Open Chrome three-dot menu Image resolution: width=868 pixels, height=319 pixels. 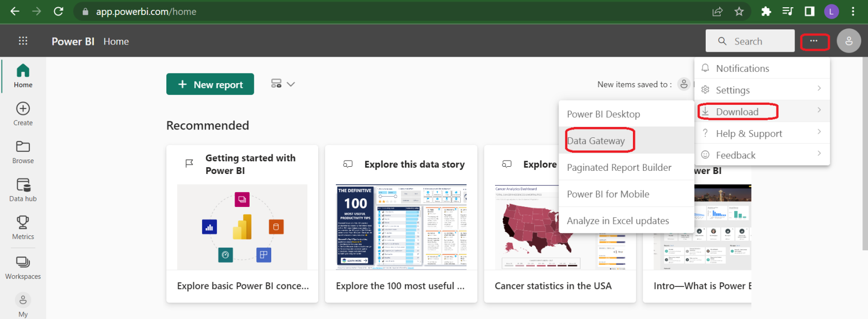point(853,11)
